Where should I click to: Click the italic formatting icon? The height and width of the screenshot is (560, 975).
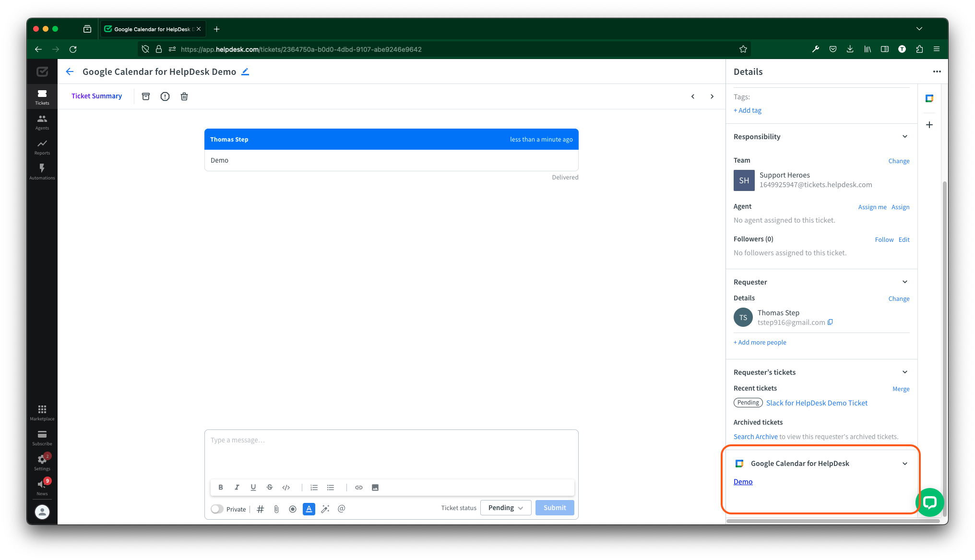click(237, 487)
